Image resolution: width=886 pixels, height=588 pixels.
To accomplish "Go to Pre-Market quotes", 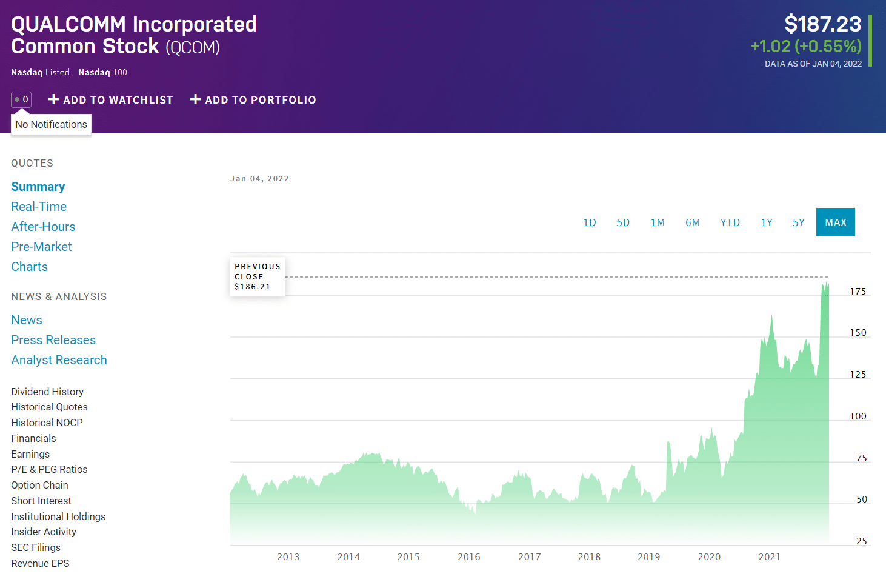I will coord(41,247).
